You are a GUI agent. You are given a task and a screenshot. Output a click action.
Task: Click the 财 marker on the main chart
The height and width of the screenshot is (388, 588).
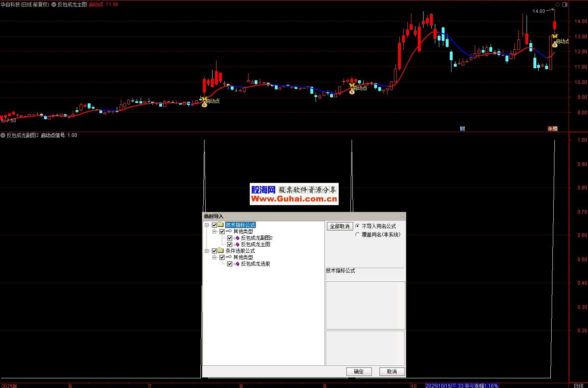pos(462,129)
